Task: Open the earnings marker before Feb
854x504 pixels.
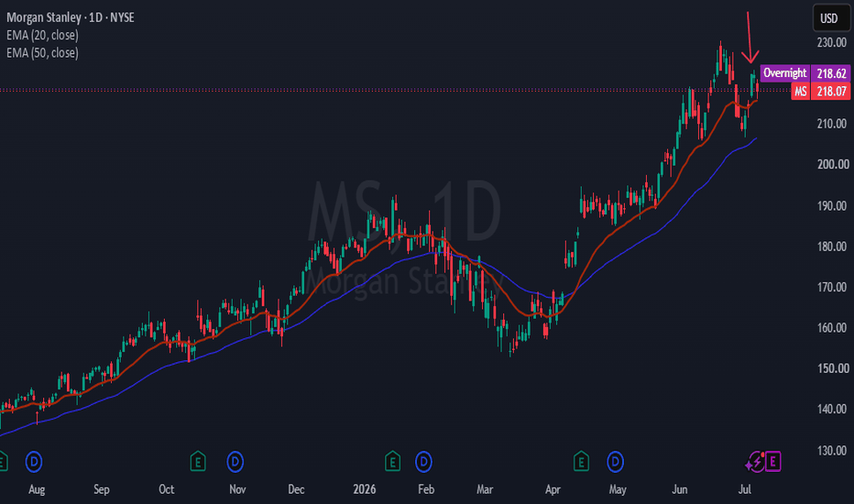Action: pos(393,462)
